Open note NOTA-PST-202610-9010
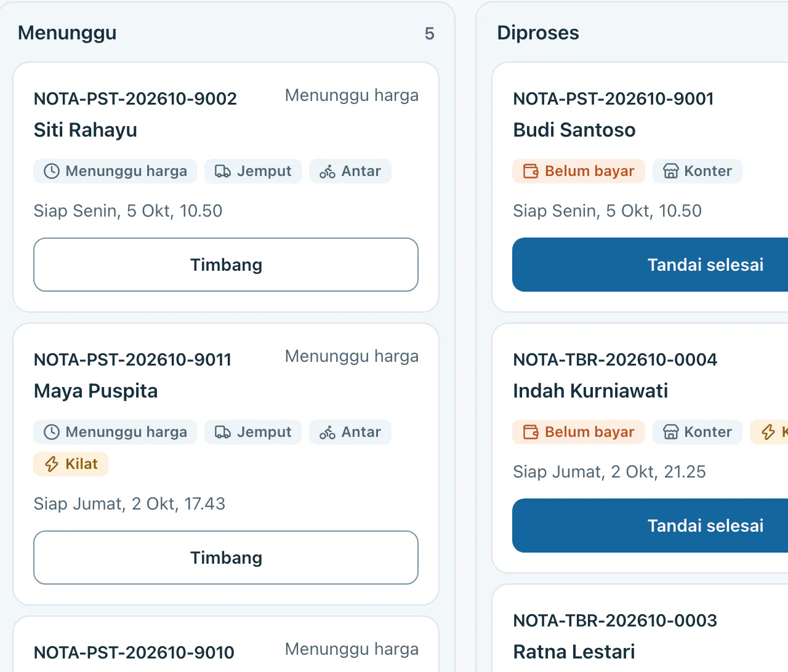Viewport: 788px width, 672px height. (134, 652)
